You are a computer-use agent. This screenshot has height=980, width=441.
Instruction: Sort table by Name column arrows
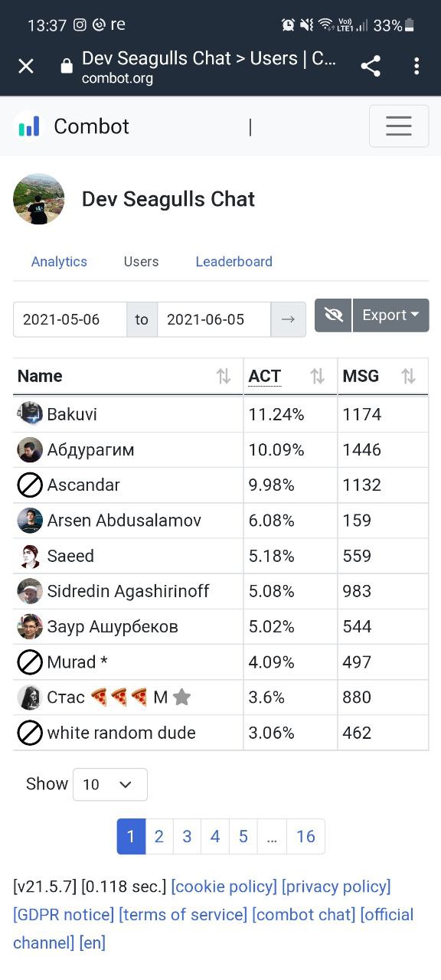223,376
